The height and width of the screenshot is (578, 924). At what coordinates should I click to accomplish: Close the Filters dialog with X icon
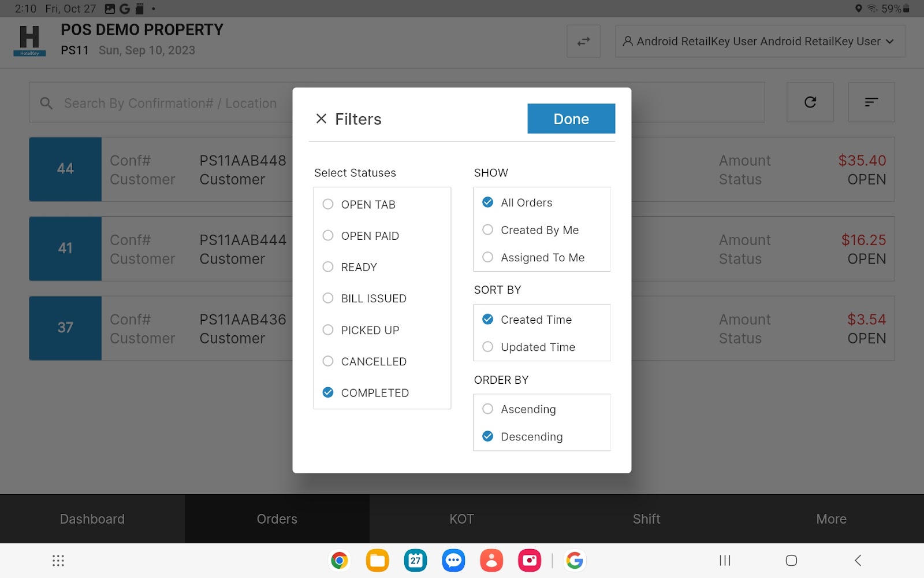click(x=321, y=118)
